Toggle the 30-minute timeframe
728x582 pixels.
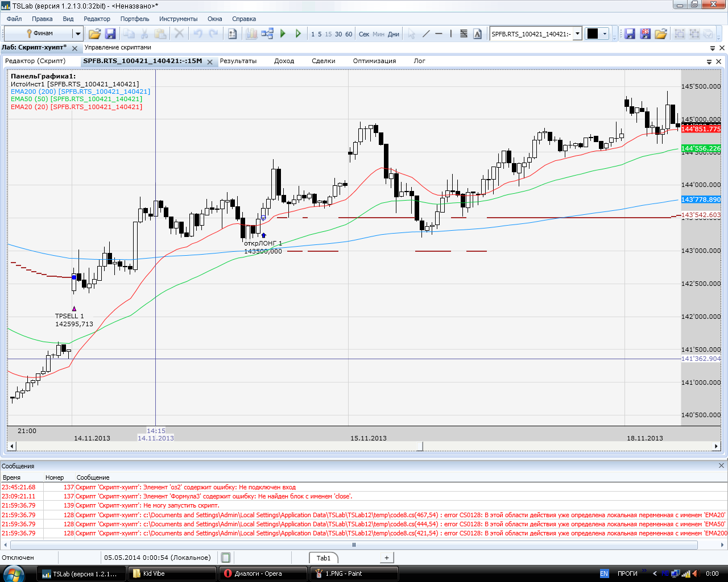coord(338,34)
